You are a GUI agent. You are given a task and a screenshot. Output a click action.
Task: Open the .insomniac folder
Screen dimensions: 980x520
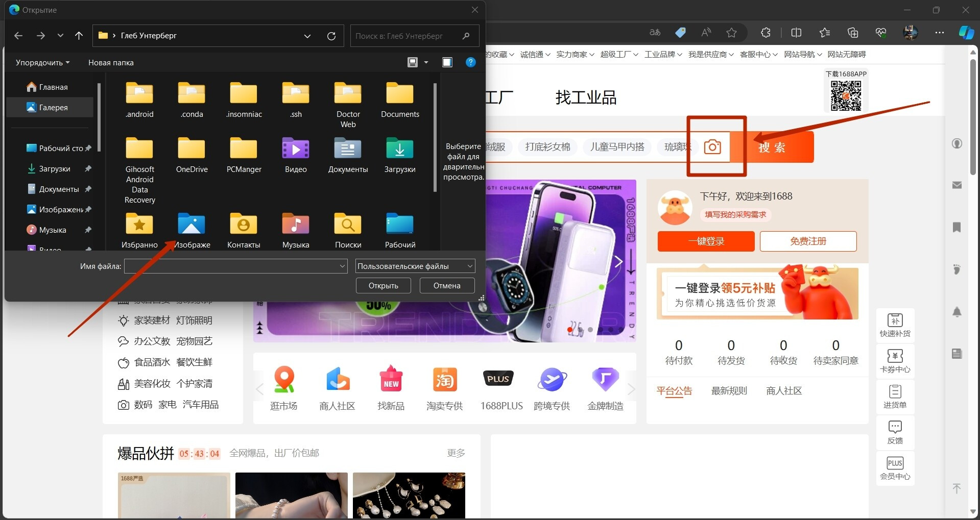click(244, 100)
